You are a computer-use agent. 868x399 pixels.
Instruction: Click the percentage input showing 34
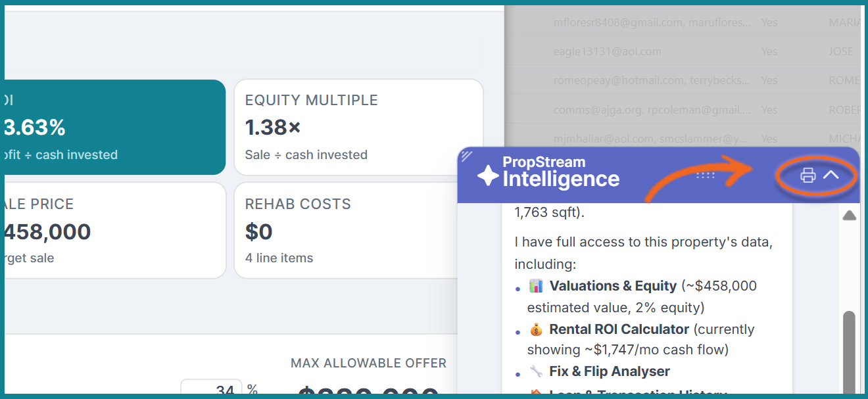click(x=212, y=391)
